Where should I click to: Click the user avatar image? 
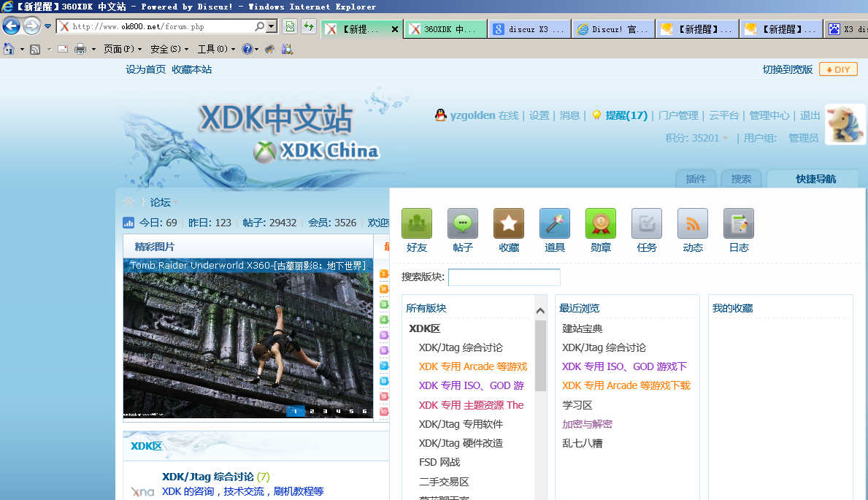[x=845, y=125]
